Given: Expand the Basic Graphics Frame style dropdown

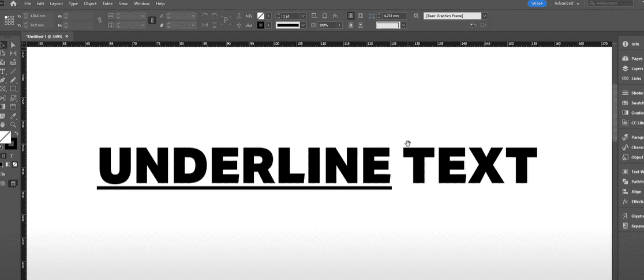Looking at the screenshot, I should click(485, 16).
